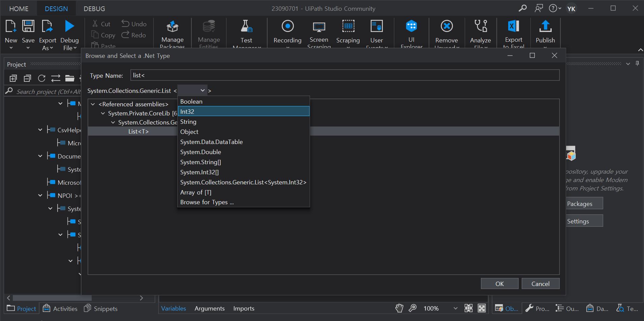Choose System.Data.DataTable option

(243, 142)
